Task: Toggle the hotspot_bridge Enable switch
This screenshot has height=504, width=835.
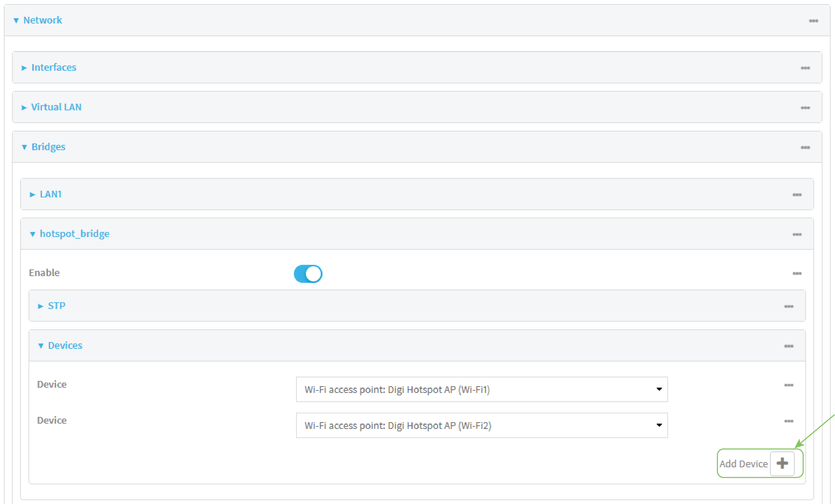Action: pos(308,274)
